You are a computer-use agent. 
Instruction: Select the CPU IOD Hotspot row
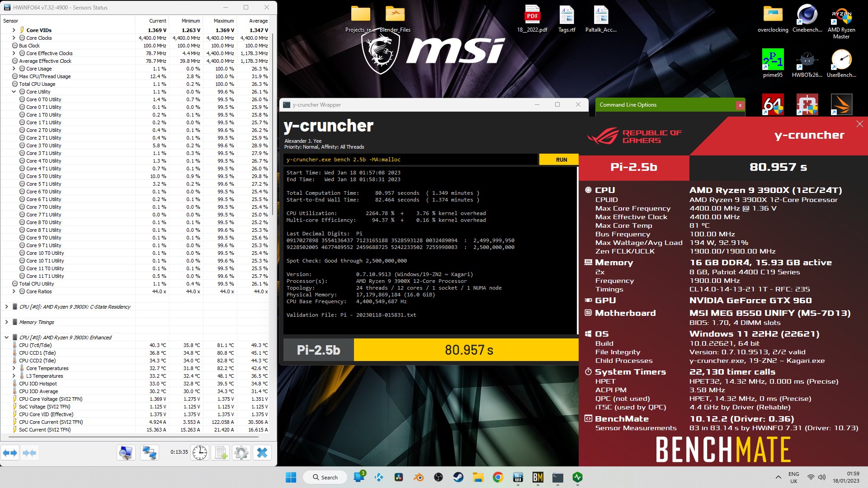136,384
